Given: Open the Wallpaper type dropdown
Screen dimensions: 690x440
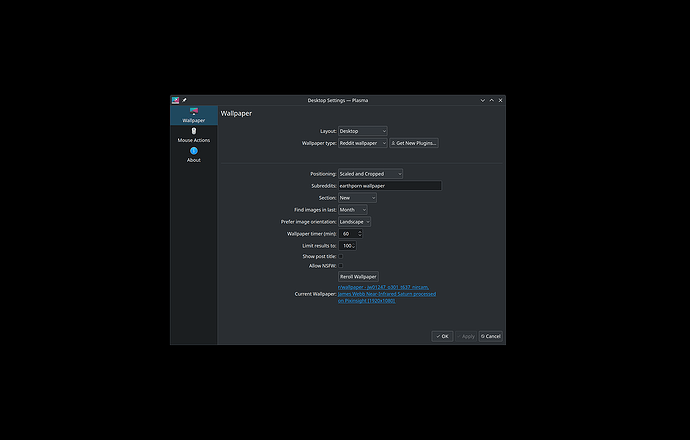Looking at the screenshot, I should [363, 143].
